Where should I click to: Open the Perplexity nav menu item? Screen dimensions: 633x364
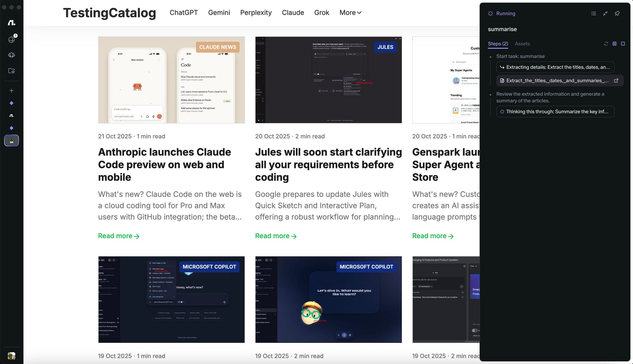tap(256, 13)
